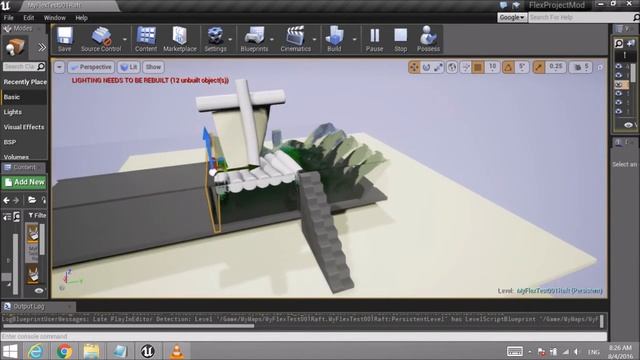Open grid snap value 10 dropdown
The height and width of the screenshot is (360, 640).
pyautogui.click(x=492, y=67)
